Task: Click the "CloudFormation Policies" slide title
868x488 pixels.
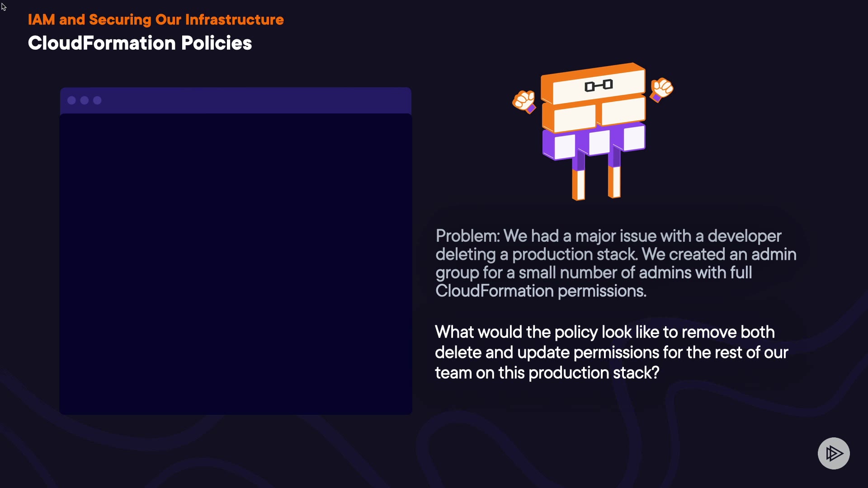Action: [140, 43]
